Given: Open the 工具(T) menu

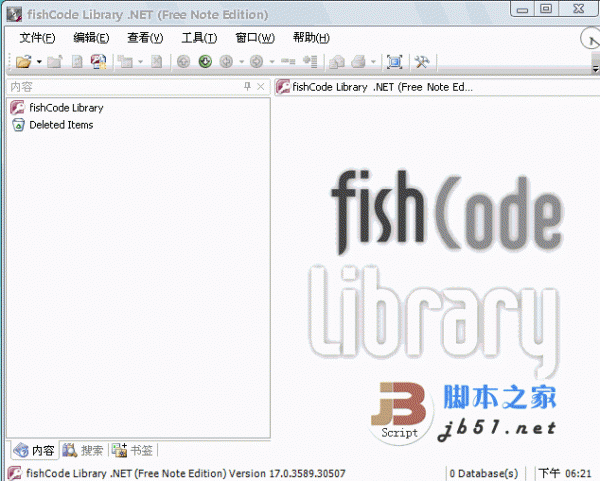Looking at the screenshot, I should (199, 38).
